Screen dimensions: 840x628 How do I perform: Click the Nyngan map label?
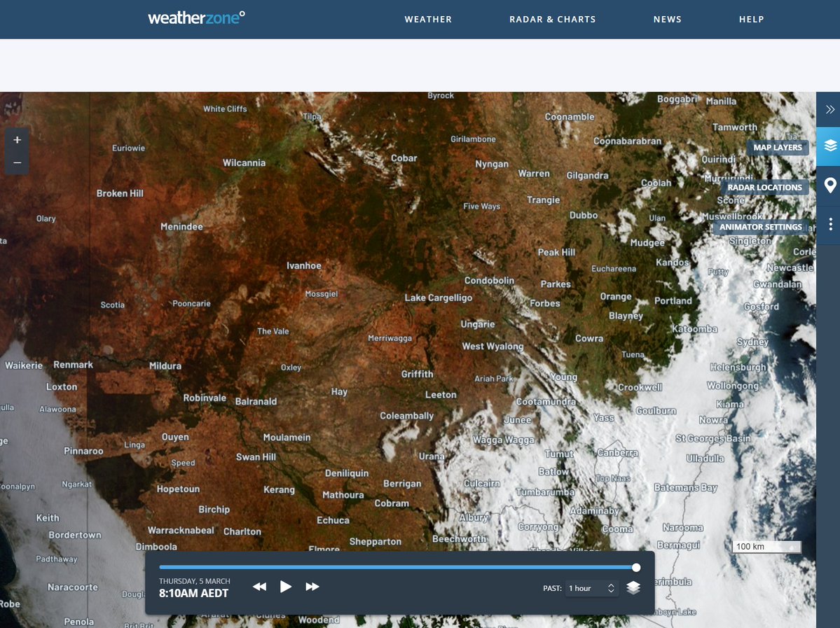point(492,164)
